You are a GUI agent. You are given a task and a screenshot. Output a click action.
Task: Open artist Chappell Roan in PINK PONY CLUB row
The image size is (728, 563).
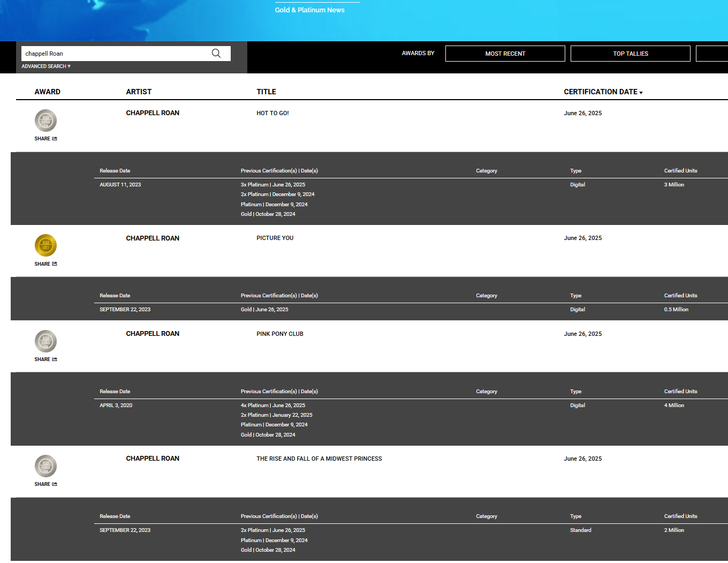153,334
